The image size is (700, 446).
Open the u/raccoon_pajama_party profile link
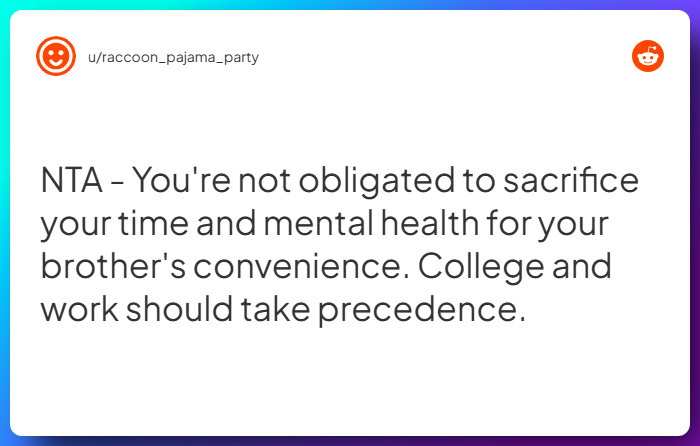click(173, 57)
